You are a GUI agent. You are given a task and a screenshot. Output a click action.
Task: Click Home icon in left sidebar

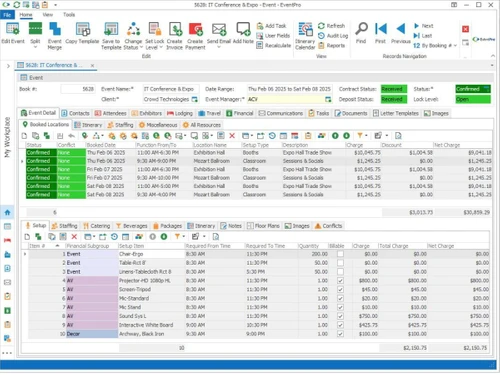[x=7, y=212]
